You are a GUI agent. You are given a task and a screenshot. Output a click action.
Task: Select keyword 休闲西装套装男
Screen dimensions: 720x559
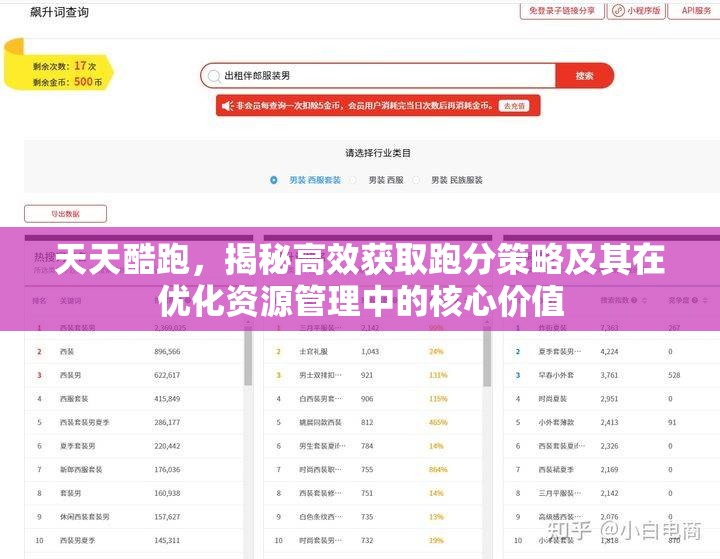pos(84,517)
